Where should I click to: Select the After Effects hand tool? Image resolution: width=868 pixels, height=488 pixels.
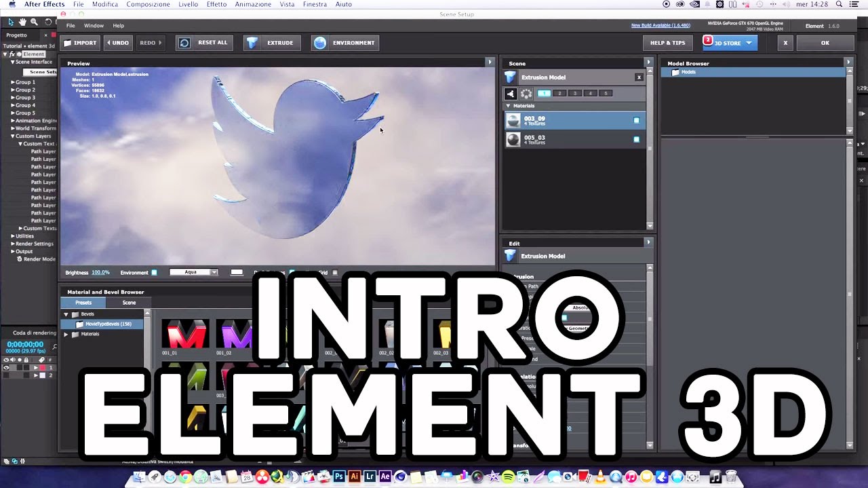(22, 22)
